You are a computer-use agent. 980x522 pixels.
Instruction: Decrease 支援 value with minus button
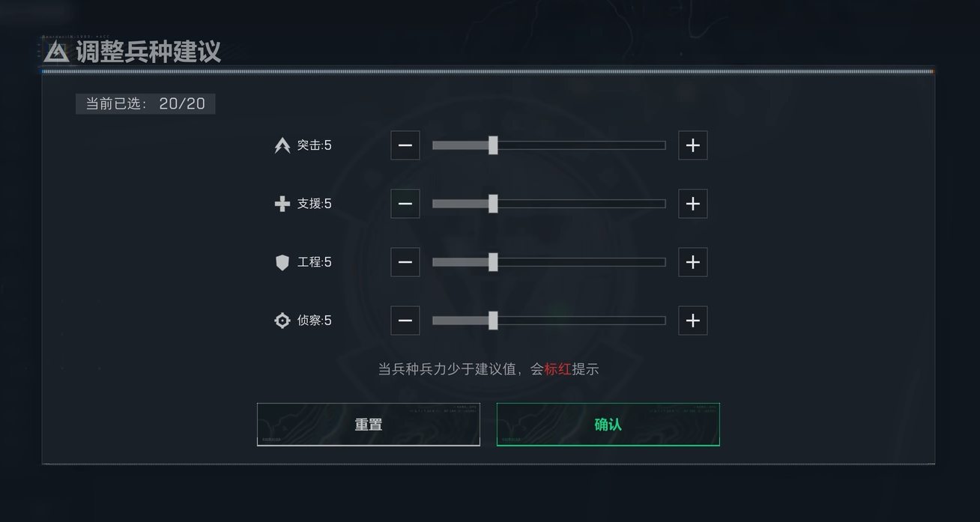point(405,204)
